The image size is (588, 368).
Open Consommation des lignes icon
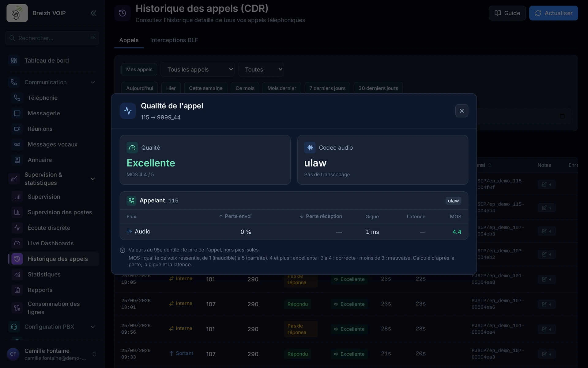[17, 308]
